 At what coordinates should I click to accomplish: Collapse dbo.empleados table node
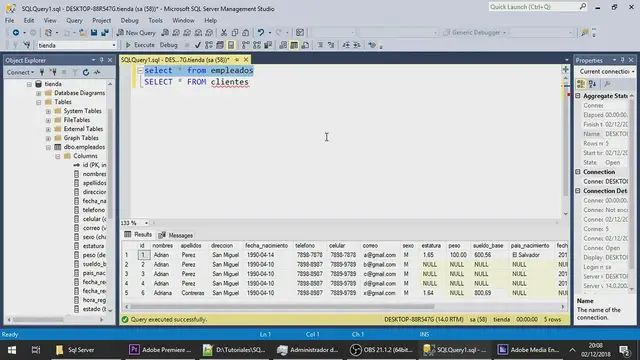click(48, 147)
